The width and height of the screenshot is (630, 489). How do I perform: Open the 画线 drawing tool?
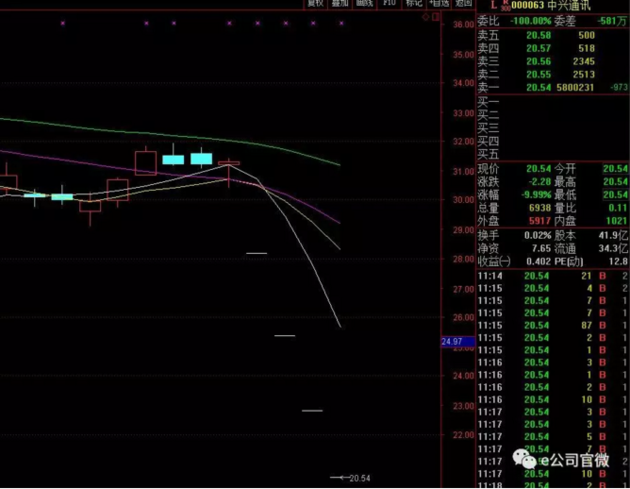(x=364, y=4)
